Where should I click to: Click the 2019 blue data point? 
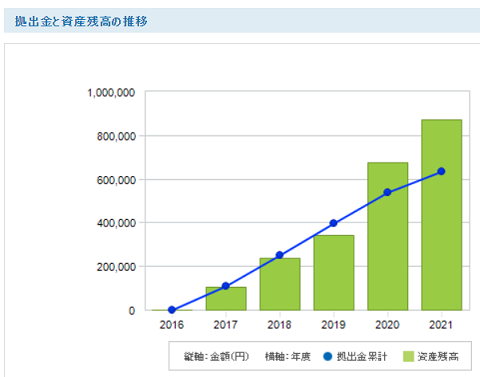click(333, 223)
